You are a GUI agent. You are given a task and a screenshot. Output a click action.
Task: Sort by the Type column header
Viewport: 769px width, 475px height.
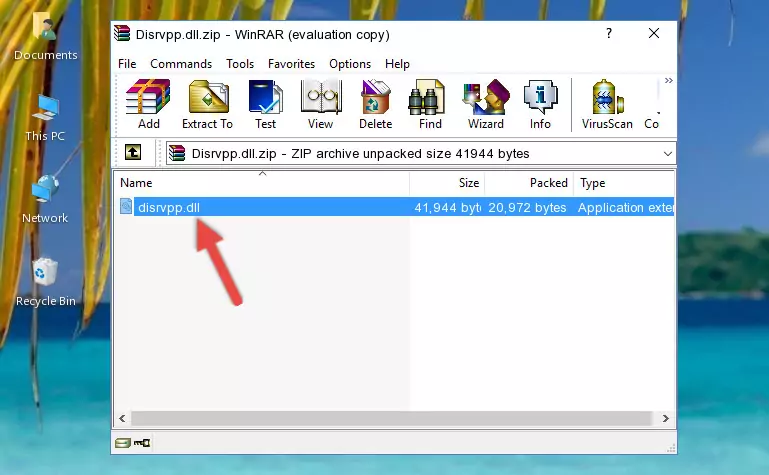pyautogui.click(x=624, y=183)
